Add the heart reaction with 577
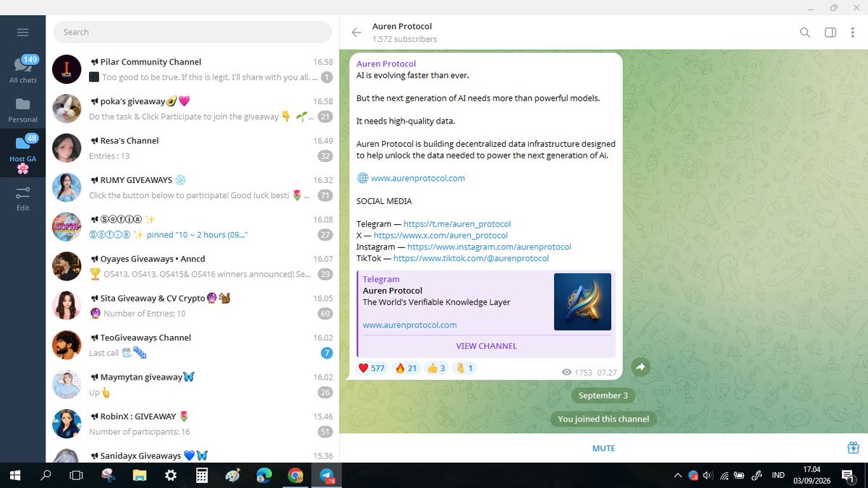The width and height of the screenshot is (868, 488). pos(373,368)
